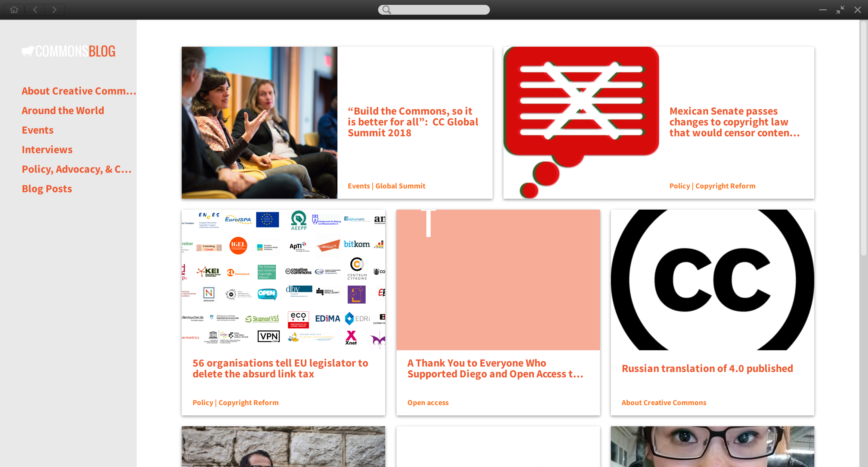The width and height of the screenshot is (868, 467).
Task: Click the back navigation arrow icon
Action: click(x=35, y=10)
